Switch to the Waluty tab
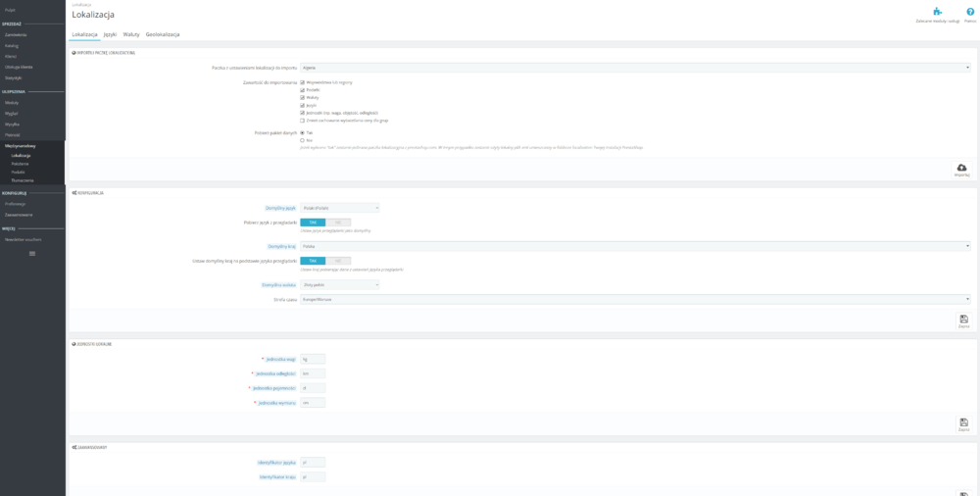The image size is (980, 496). click(131, 34)
